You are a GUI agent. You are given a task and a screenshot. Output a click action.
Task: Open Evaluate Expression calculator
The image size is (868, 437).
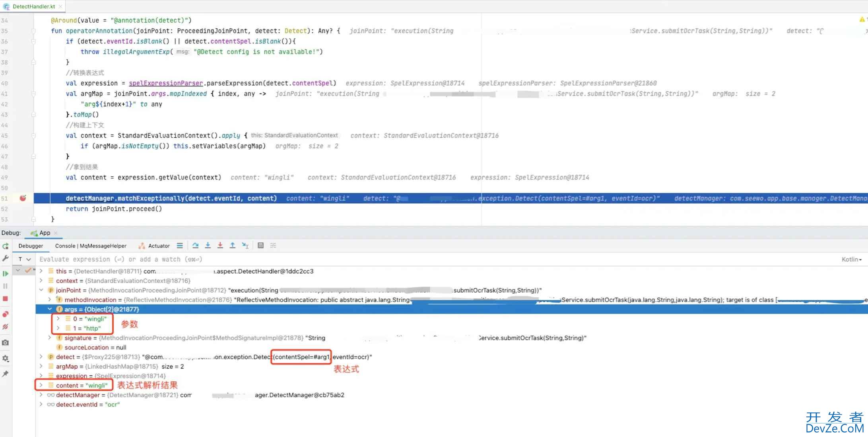coord(260,246)
